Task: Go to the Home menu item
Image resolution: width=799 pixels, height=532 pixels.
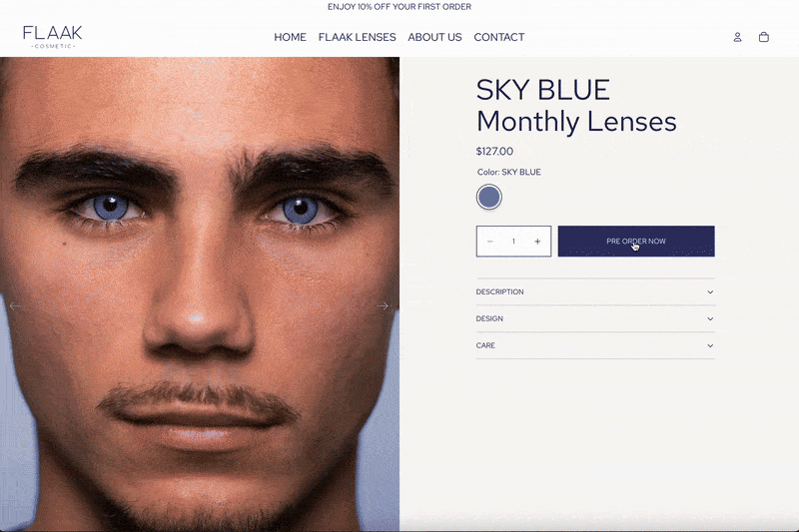Action: [290, 37]
